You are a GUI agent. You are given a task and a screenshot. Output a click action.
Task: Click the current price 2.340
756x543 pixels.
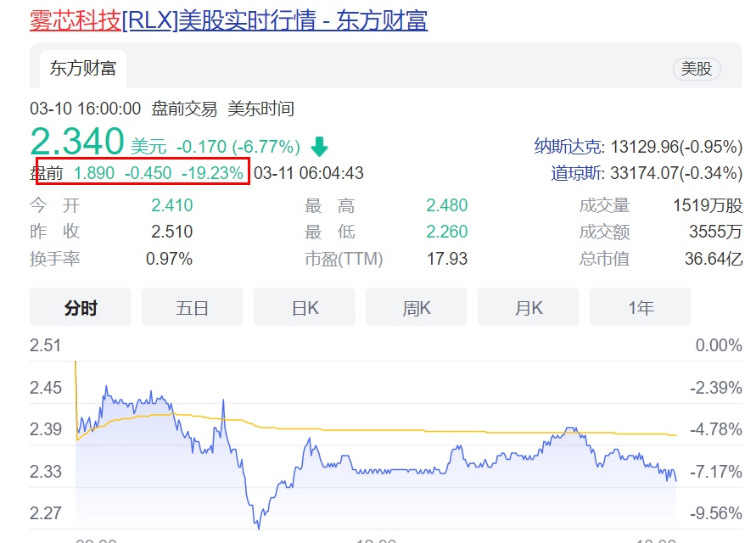tap(77, 142)
